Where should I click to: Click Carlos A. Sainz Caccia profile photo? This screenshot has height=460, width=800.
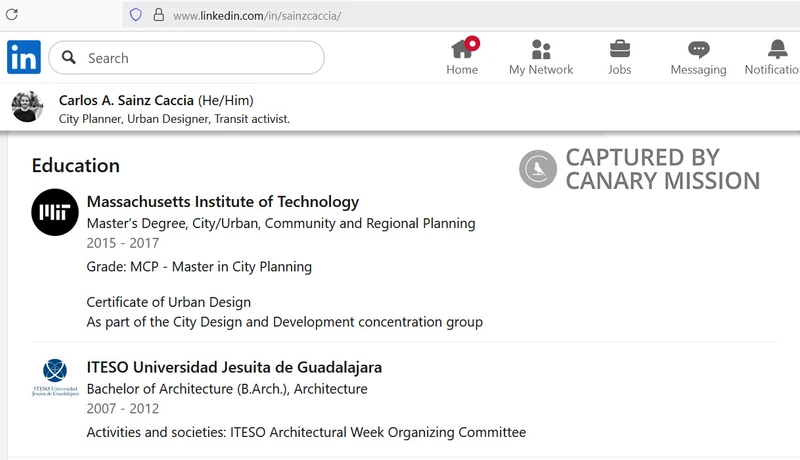[27, 108]
